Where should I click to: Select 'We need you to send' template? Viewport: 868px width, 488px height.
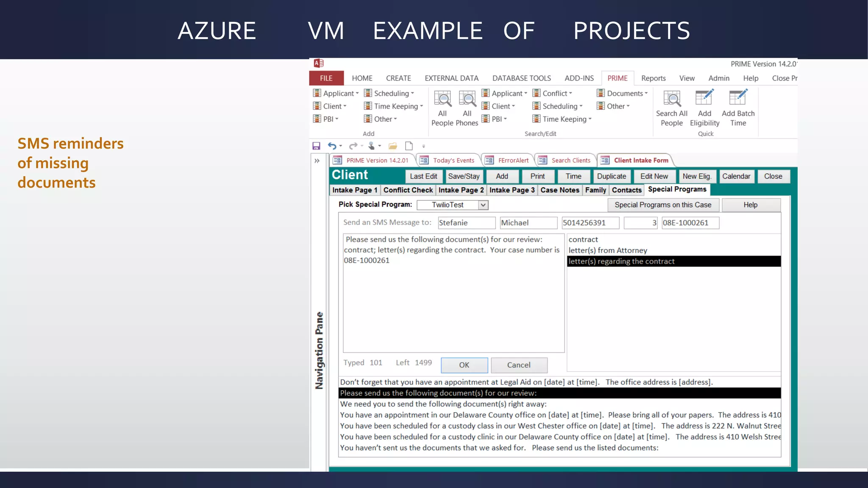(x=559, y=404)
